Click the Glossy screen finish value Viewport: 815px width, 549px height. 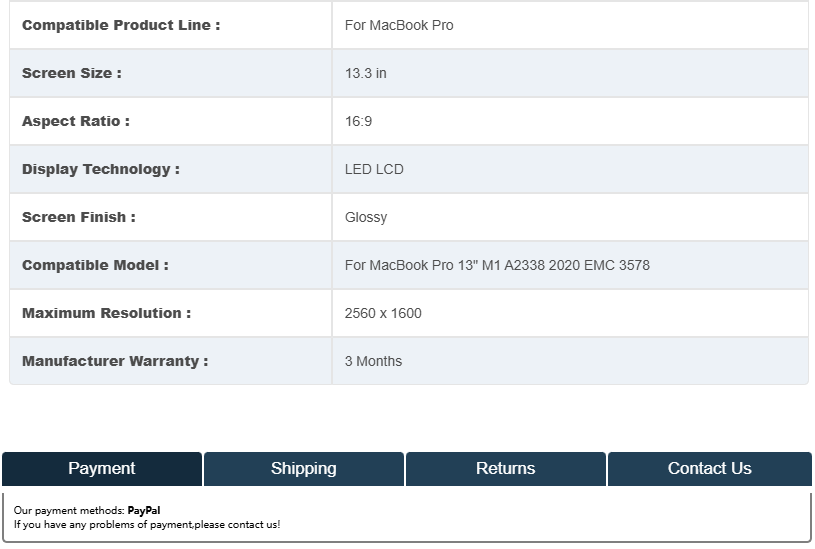tap(366, 217)
